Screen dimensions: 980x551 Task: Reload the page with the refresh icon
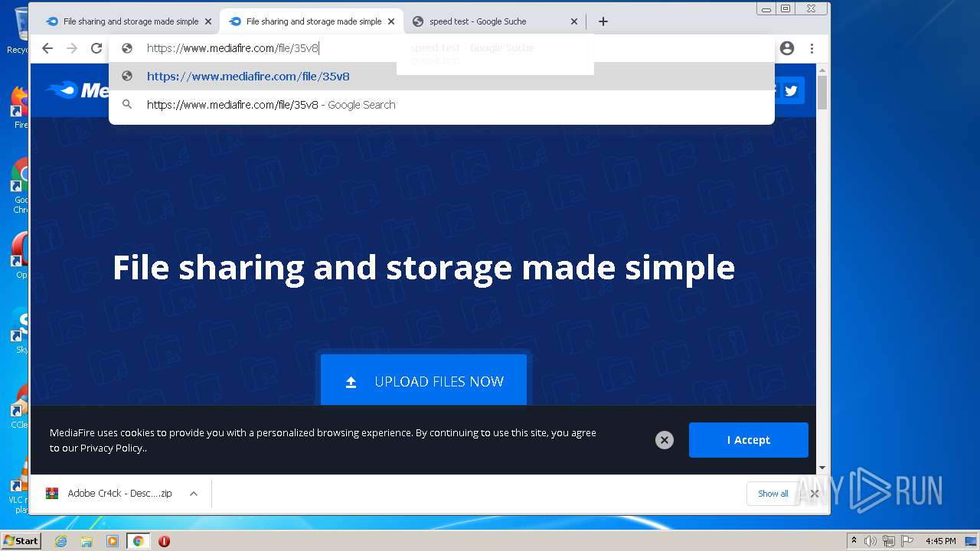click(x=96, y=48)
